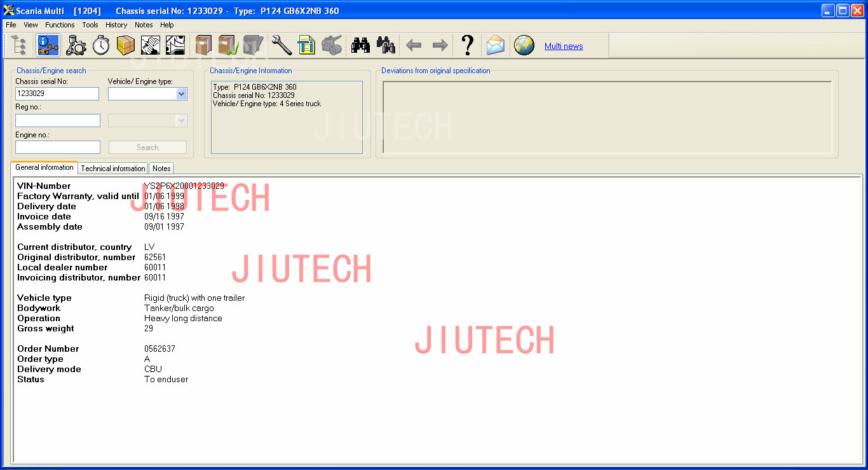The width and height of the screenshot is (868, 470).
Task: Click the first binoculars search icon
Action: 360,45
